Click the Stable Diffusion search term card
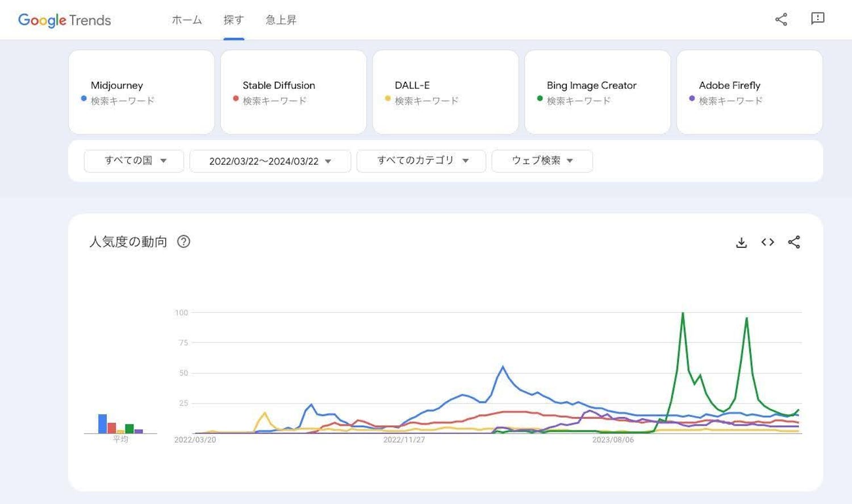This screenshot has height=504, width=852. coord(293,92)
